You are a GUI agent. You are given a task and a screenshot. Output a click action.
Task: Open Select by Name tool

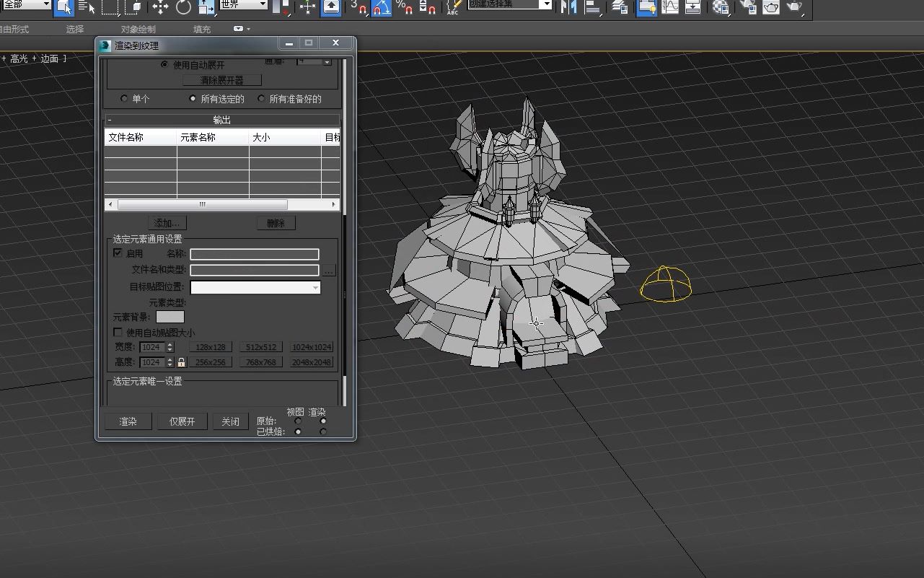(x=87, y=9)
